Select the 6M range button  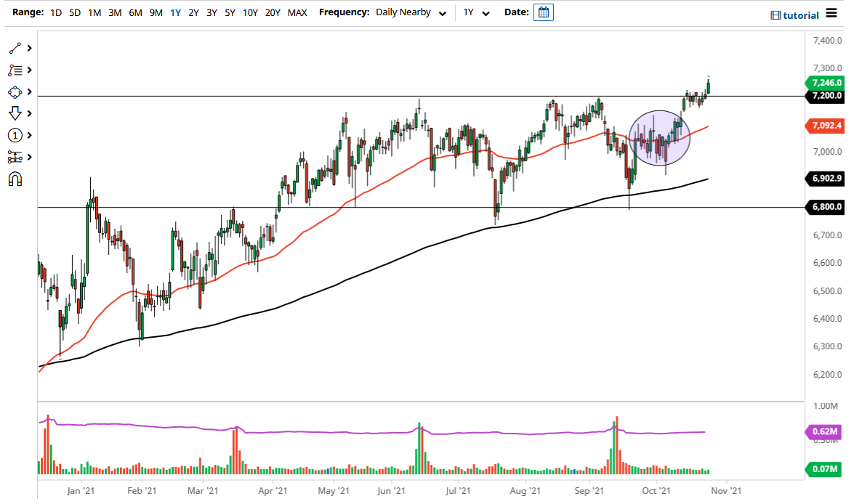[134, 12]
